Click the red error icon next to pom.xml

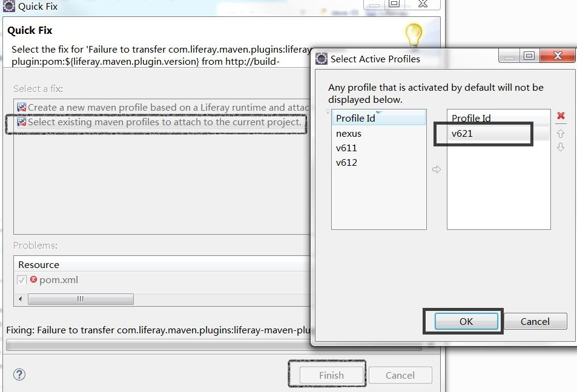click(x=33, y=279)
